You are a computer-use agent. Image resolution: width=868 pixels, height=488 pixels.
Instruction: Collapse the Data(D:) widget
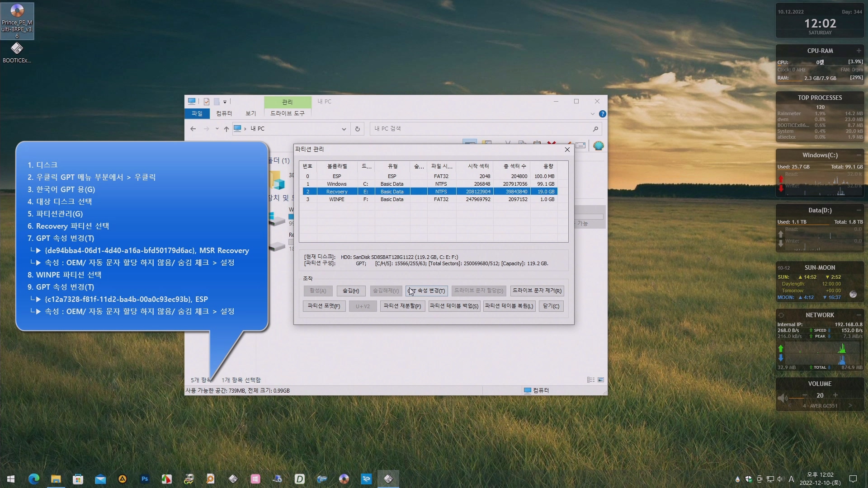[x=859, y=210]
